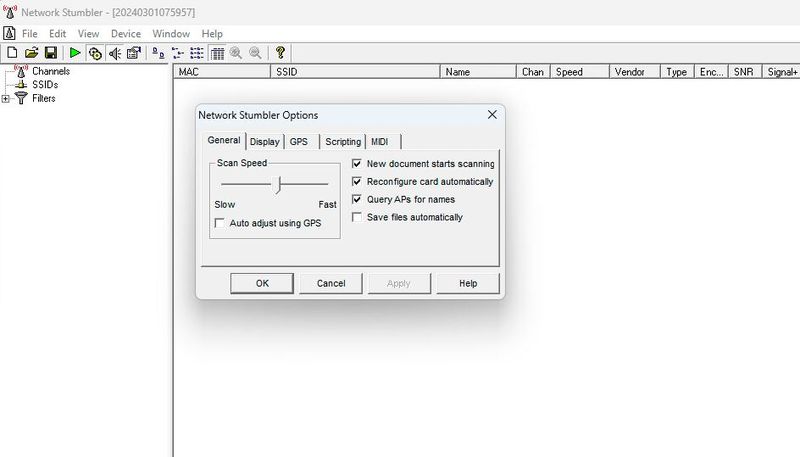Open the options icon in the toolbar

pyautogui.click(x=134, y=53)
